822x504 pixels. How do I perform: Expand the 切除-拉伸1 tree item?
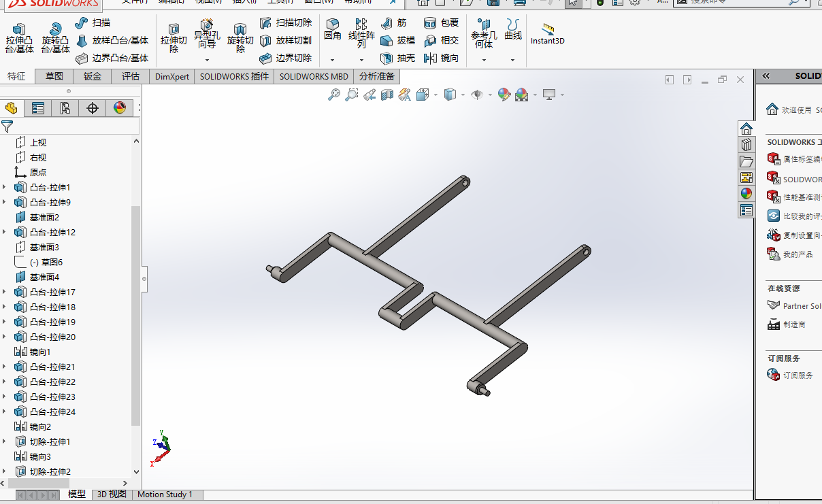click(5, 441)
